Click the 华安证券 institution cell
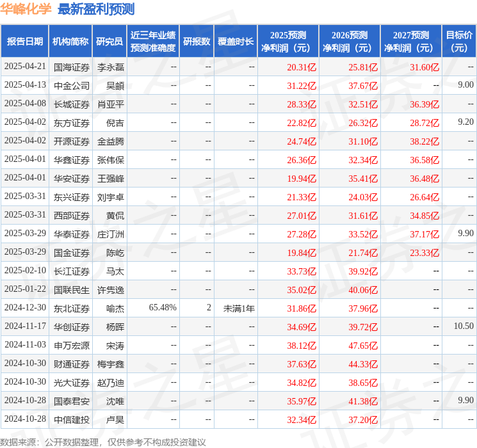Screen dimensions: 477x448 72,179
